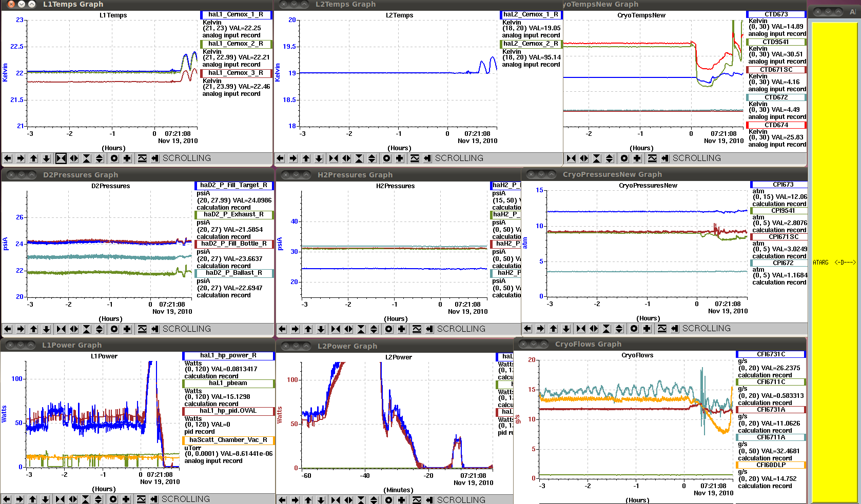Select the haL1_Cernox_1_R curve legend

[236, 15]
